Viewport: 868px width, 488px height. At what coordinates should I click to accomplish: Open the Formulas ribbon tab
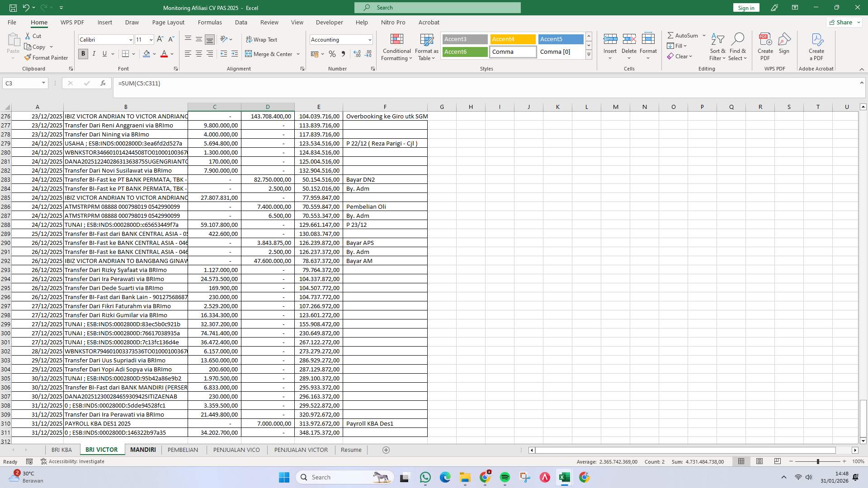(210, 22)
